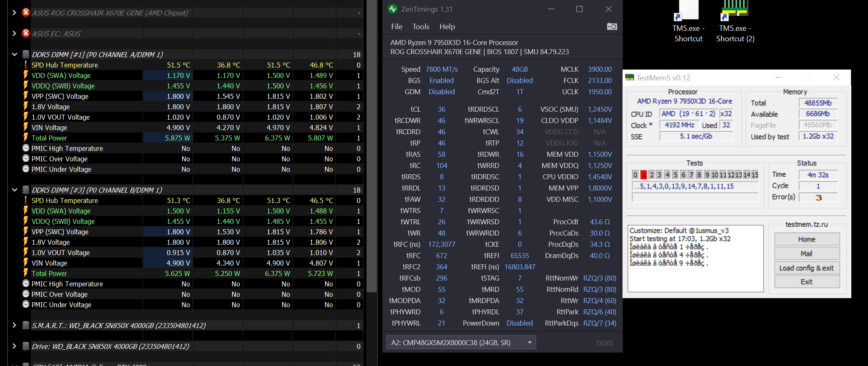Click the 7800 MT/s Speed value
Screen dimensions: 868x366
(441, 69)
